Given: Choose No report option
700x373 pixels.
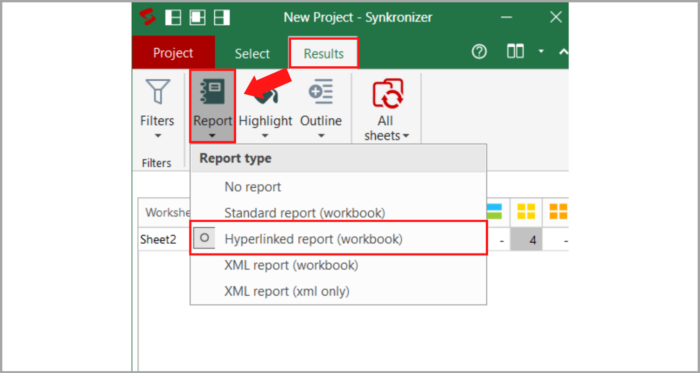Looking at the screenshot, I should pos(338,187).
